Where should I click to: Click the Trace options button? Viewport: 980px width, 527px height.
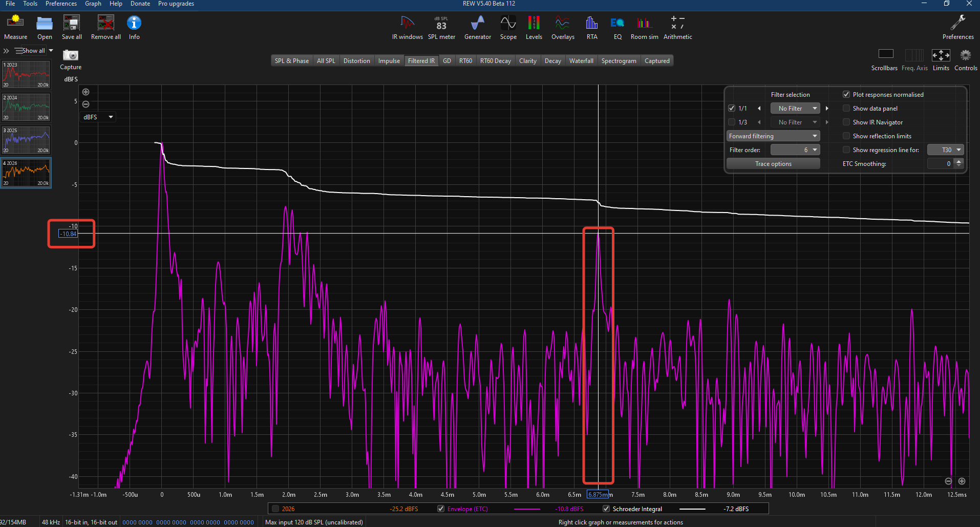point(773,164)
